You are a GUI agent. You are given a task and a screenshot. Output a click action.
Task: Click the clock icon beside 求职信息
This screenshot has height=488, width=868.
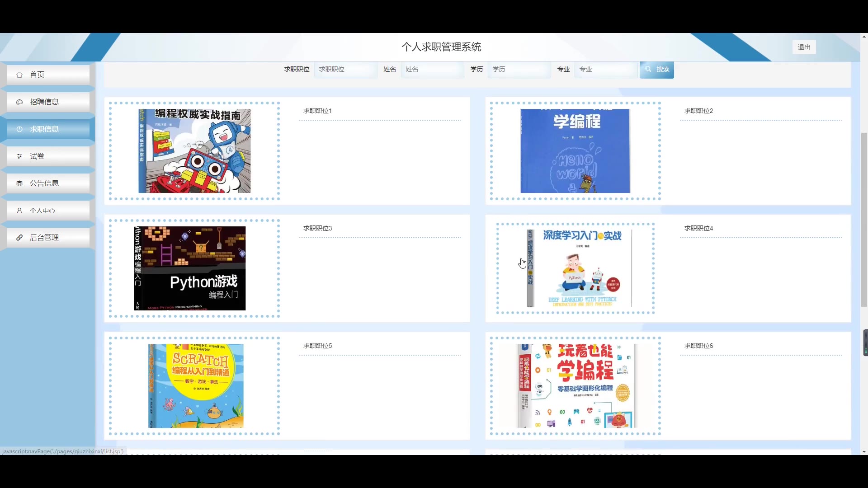coord(19,129)
